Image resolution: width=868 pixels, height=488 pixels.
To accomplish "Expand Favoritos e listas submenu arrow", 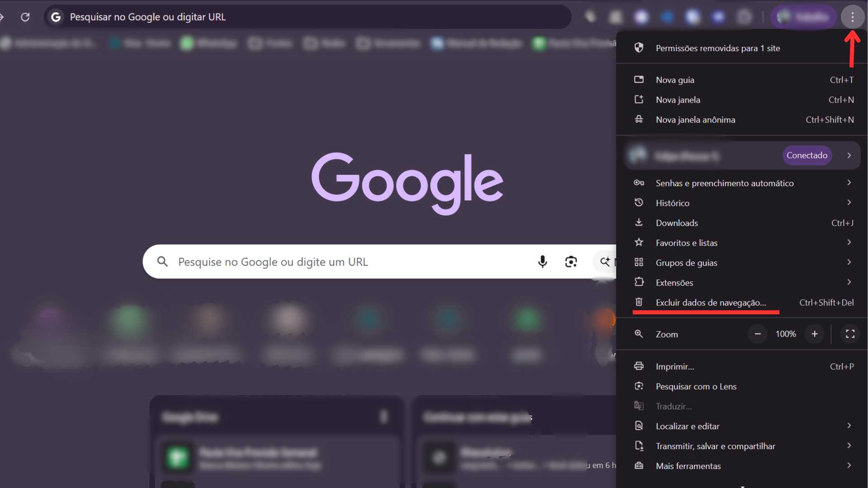I will 849,242.
